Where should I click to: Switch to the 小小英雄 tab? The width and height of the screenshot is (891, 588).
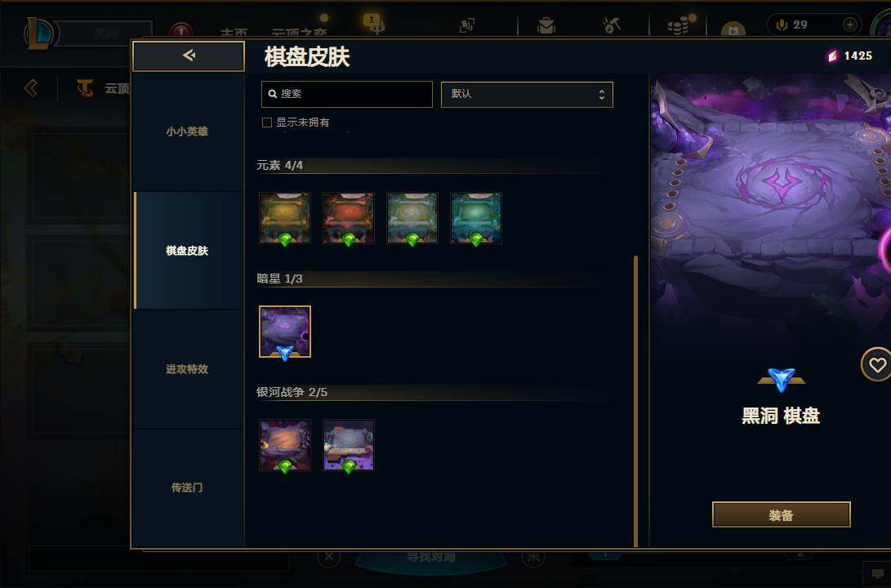188,131
